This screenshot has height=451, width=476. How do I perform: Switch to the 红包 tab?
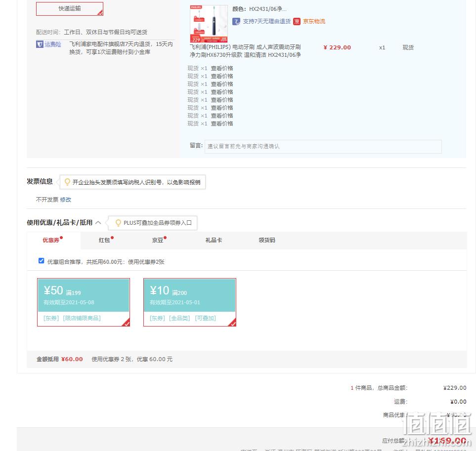[x=104, y=240]
